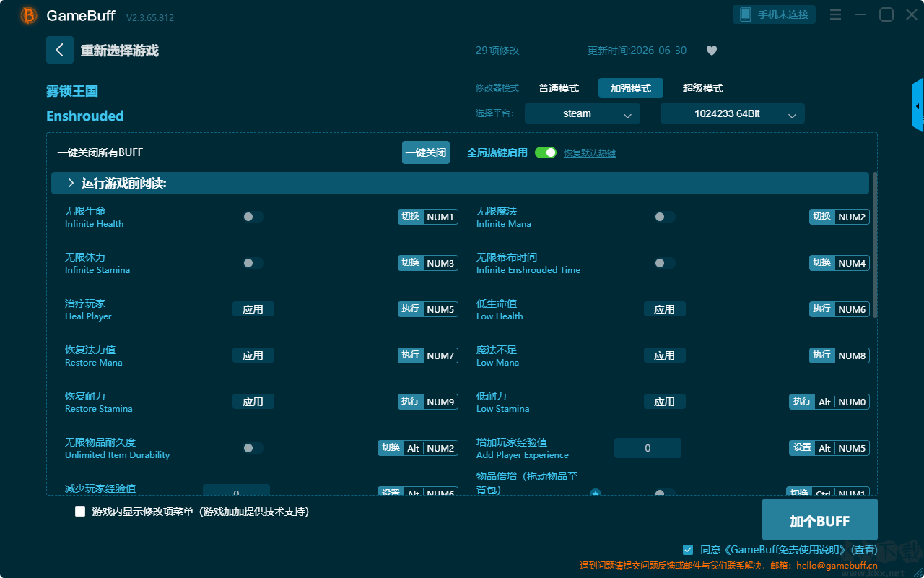Toggle Infinite Mana switch
Viewport: 924px width, 578px height.
coord(665,217)
